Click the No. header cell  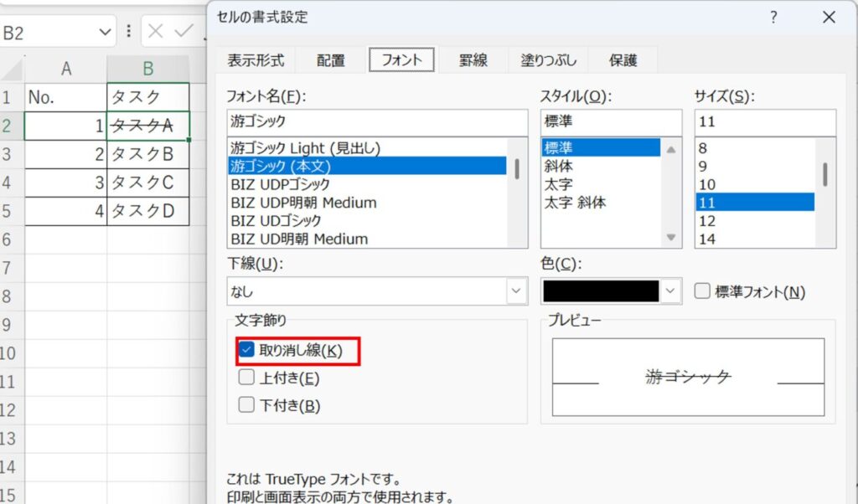[x=65, y=97]
